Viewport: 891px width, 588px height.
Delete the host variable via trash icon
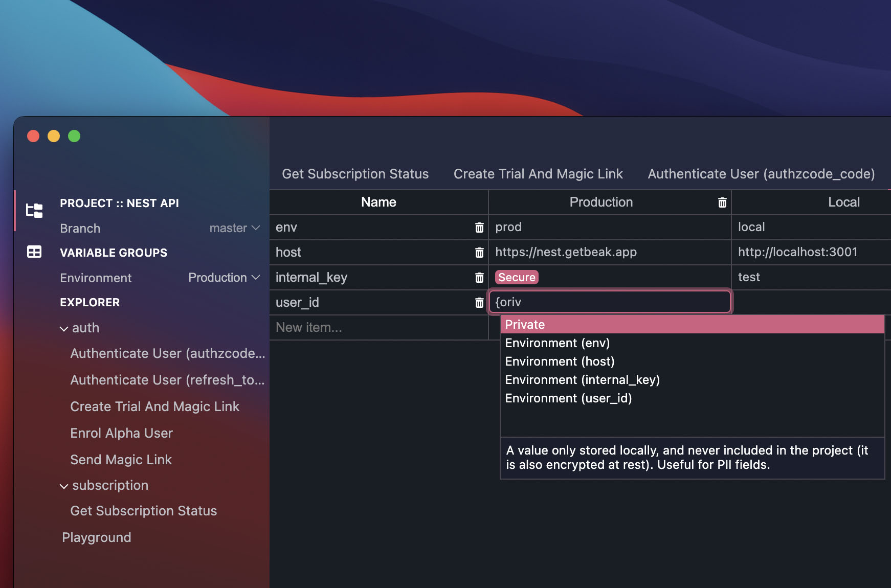(x=479, y=252)
